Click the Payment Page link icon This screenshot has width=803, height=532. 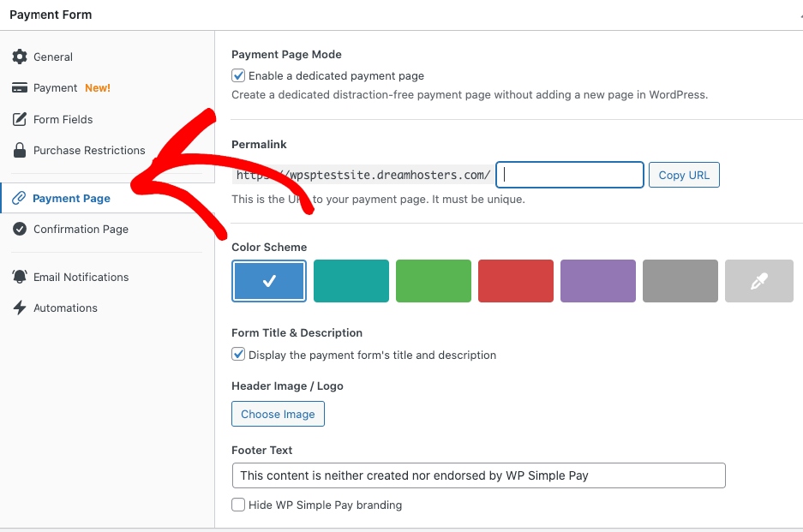pyautogui.click(x=19, y=198)
